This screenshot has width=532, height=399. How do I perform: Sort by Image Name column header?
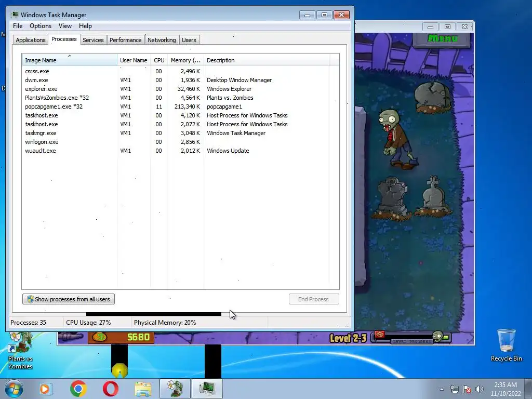[x=70, y=60]
